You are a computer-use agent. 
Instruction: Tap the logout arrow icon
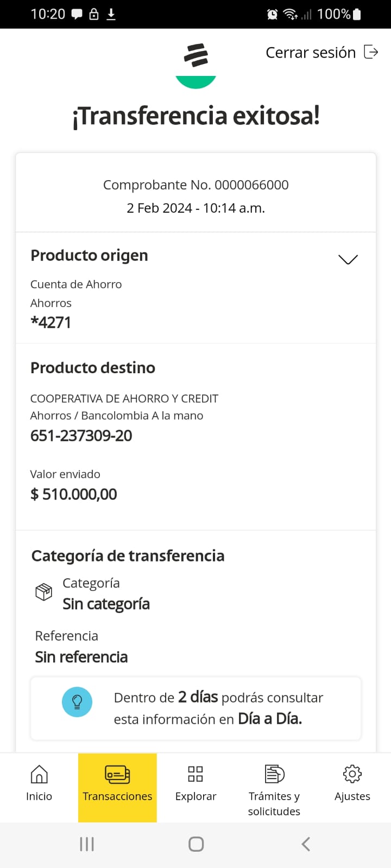(371, 52)
